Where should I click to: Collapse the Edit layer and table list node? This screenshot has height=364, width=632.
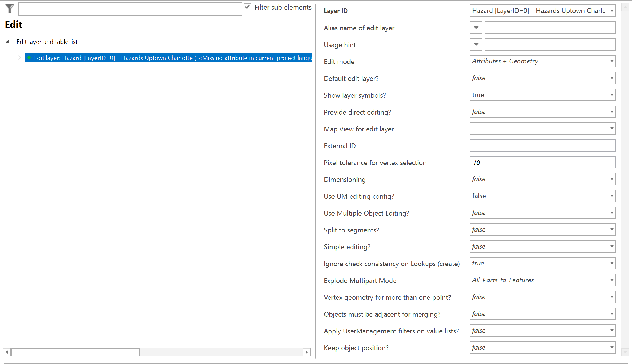(x=8, y=41)
